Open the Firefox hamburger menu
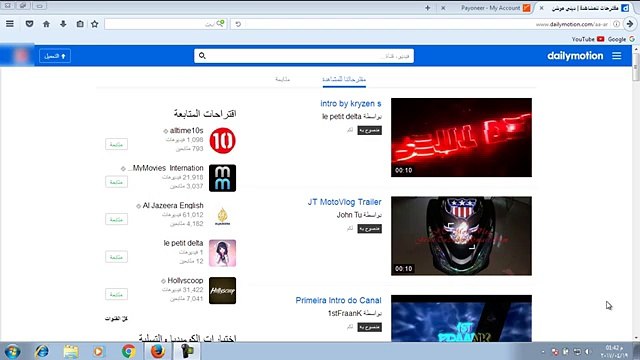The width and height of the screenshot is (640, 360). click(10, 24)
